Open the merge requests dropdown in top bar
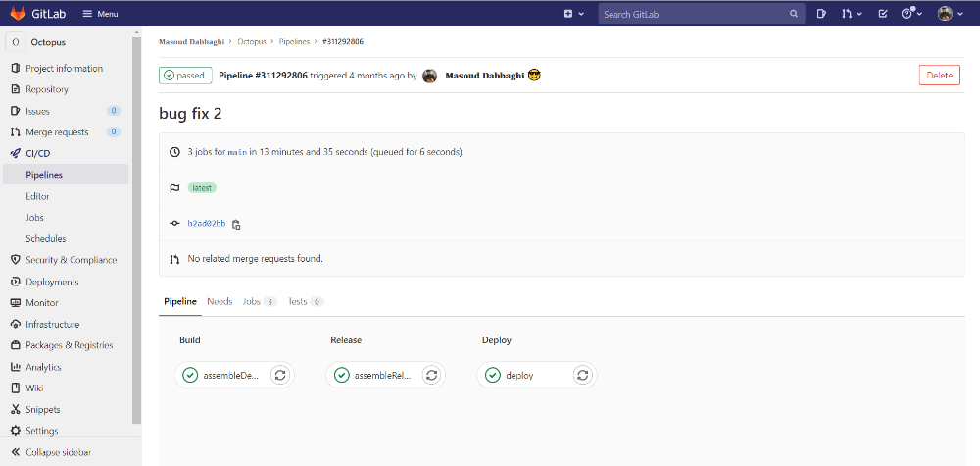 (x=852, y=14)
